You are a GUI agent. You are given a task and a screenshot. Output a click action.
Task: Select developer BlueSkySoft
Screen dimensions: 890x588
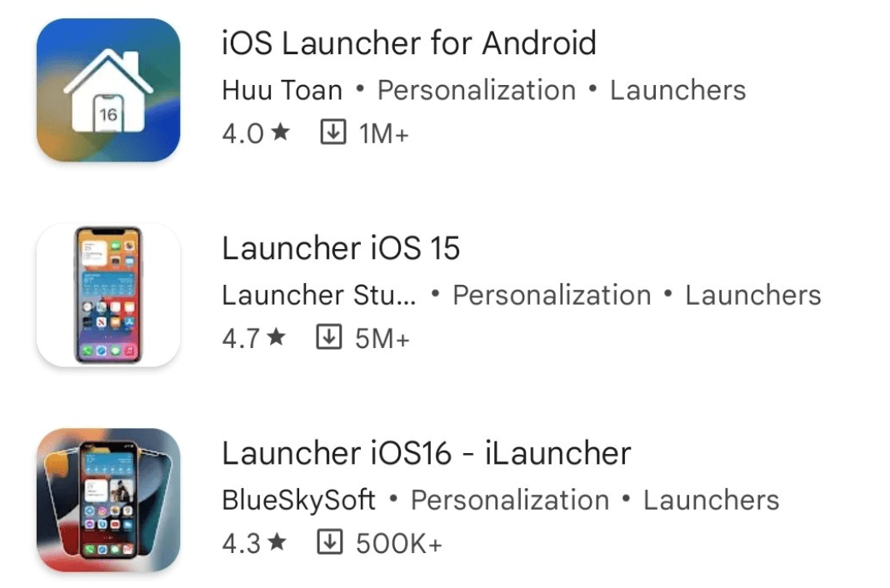coord(298,500)
